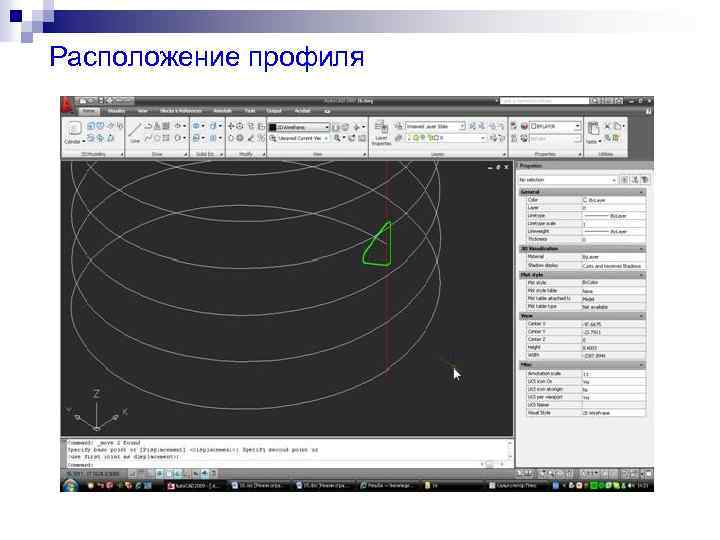Image resolution: width=720 pixels, height=540 pixels.
Task: Collapse the View section in Properties
Action: pyautogui.click(x=642, y=316)
